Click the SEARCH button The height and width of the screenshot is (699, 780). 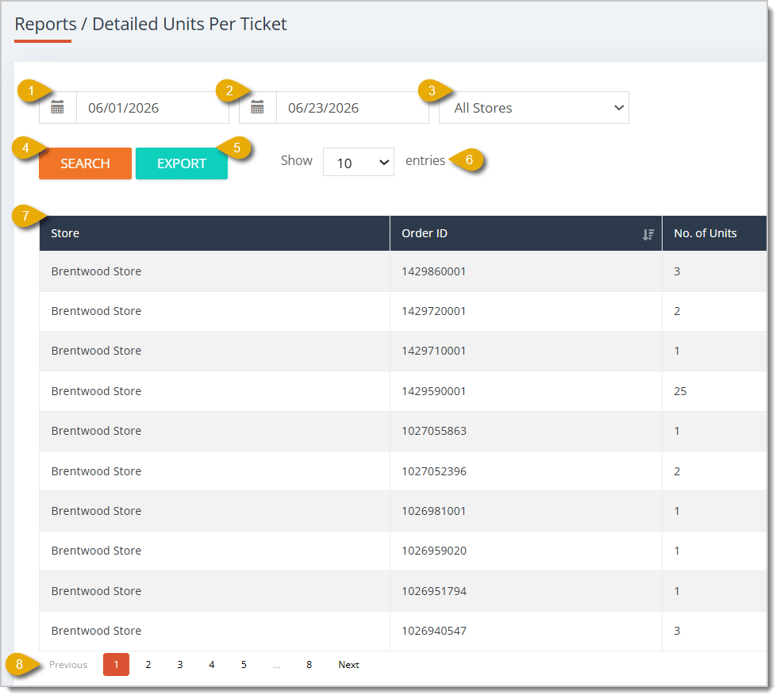tap(85, 163)
